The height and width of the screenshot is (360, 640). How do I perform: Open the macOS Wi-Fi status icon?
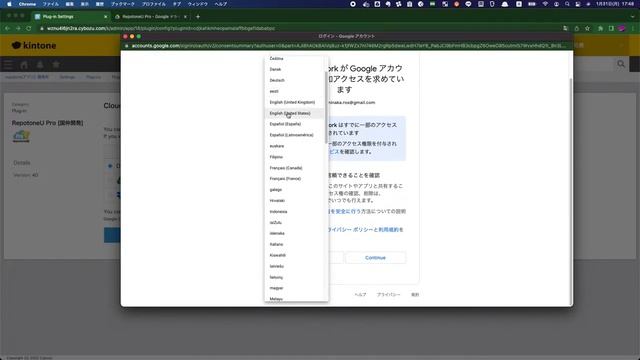[x=545, y=4]
